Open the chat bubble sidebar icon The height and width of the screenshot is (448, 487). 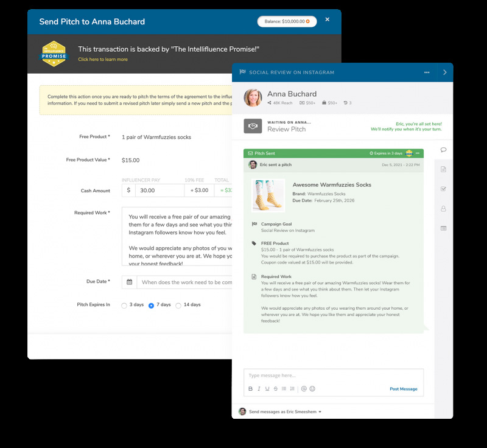(444, 150)
